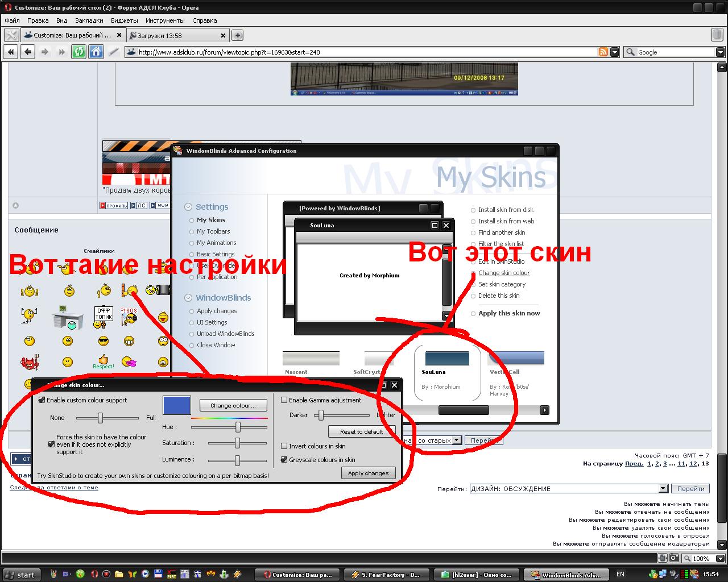
Task: Open the closed tabs trash icon
Action: pyautogui.click(x=718, y=35)
